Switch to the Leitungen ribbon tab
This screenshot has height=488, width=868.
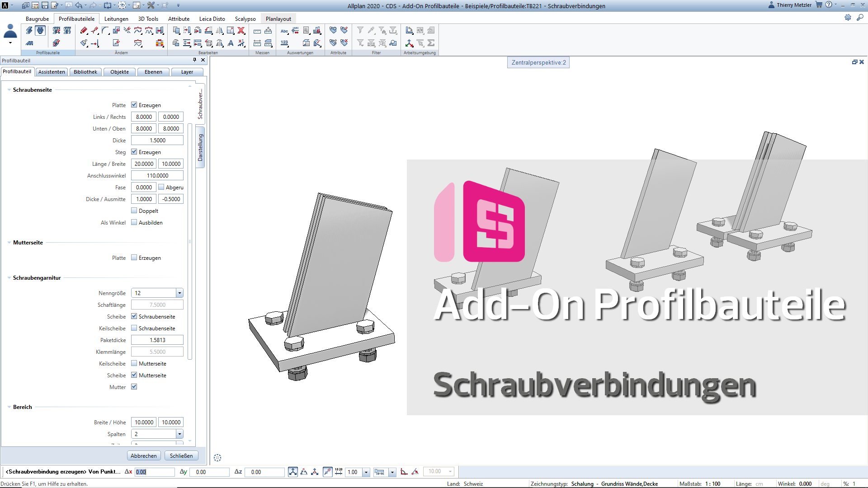[116, 19]
